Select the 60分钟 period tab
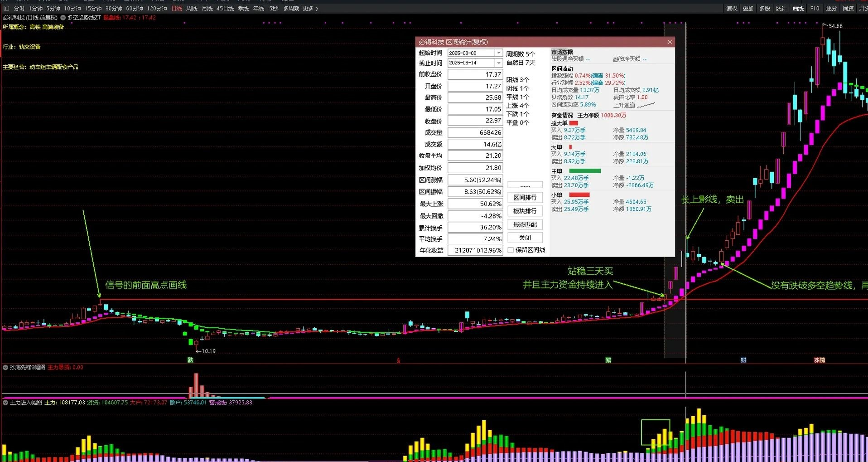Screen dimensions: 868x462 click(x=135, y=8)
